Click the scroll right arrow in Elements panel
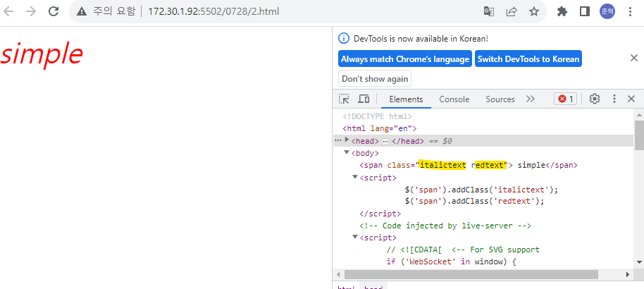 pyautogui.click(x=627, y=274)
